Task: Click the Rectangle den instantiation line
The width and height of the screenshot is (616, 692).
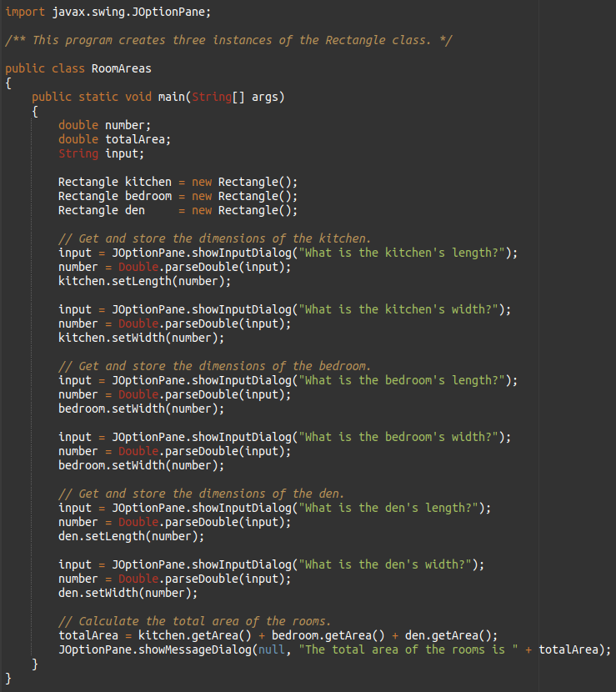Action: coord(178,210)
